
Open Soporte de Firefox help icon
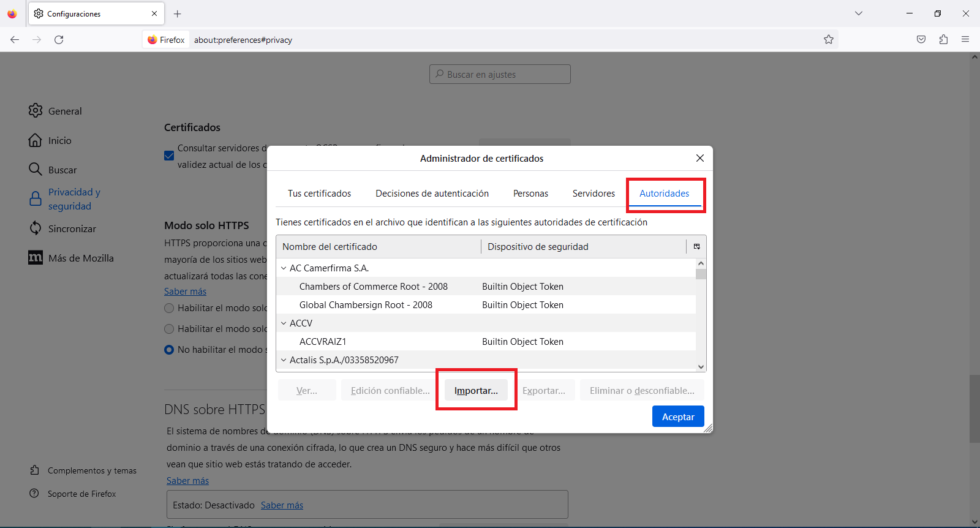[x=34, y=493]
